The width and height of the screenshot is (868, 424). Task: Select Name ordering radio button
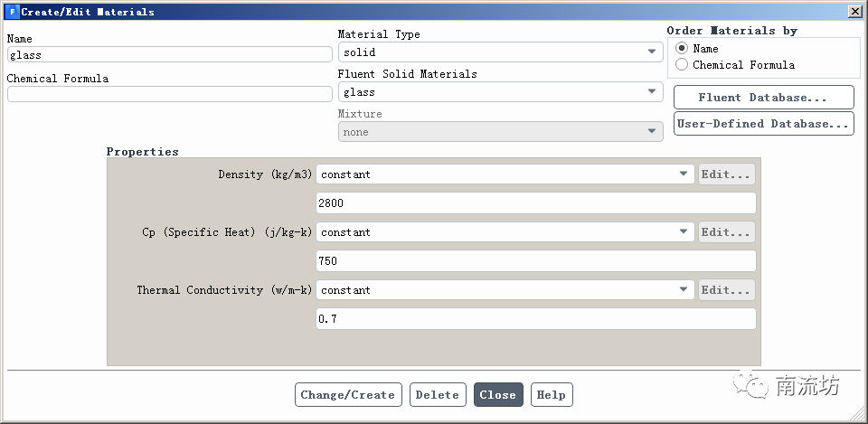tap(682, 48)
